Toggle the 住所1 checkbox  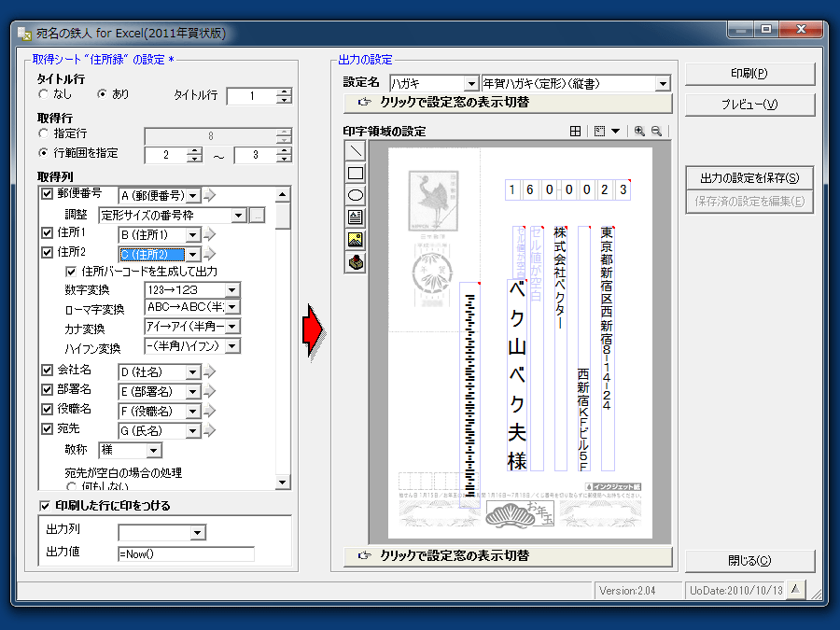[x=48, y=232]
